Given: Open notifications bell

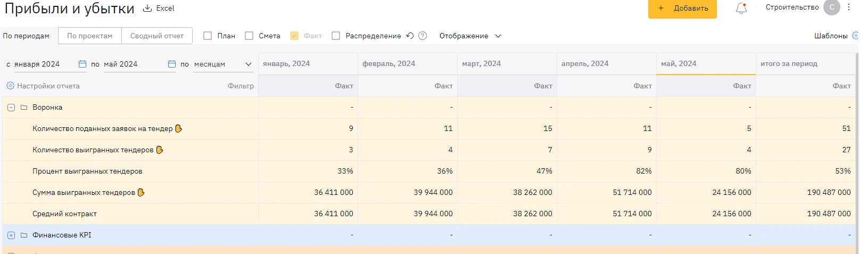Looking at the screenshot, I should pos(741,9).
